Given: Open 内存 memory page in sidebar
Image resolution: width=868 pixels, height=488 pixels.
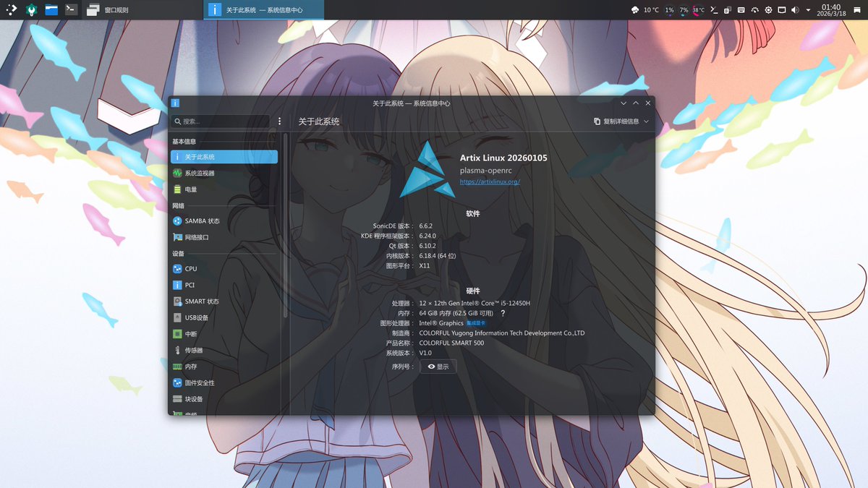Looking at the screenshot, I should coord(224,367).
